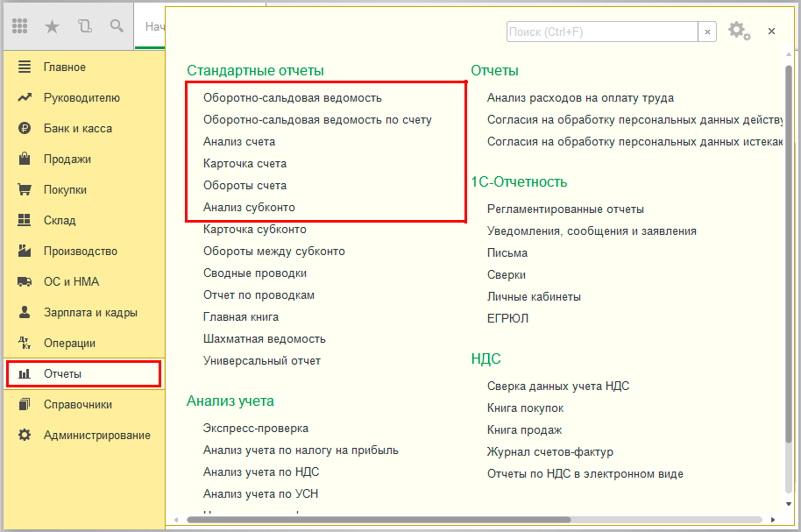The image size is (801, 532).
Task: Click the magnifier search icon
Action: (117, 25)
